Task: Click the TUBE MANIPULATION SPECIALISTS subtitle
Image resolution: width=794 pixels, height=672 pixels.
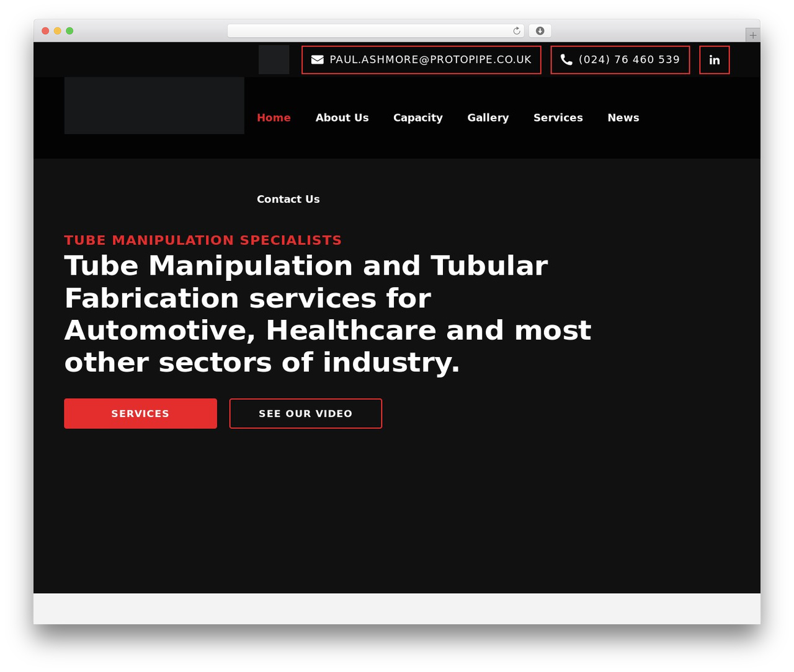Action: pyautogui.click(x=203, y=240)
